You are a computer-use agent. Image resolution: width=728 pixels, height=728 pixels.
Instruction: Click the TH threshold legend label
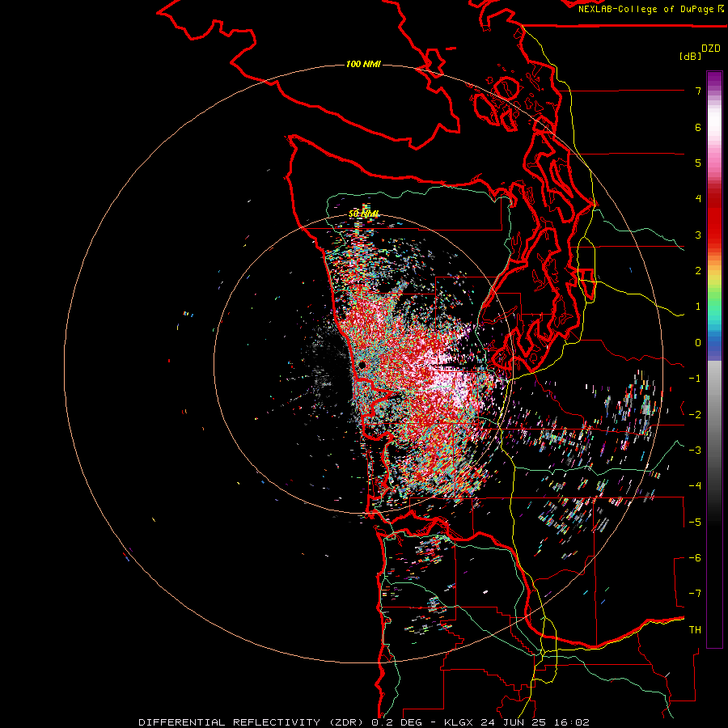(x=695, y=629)
